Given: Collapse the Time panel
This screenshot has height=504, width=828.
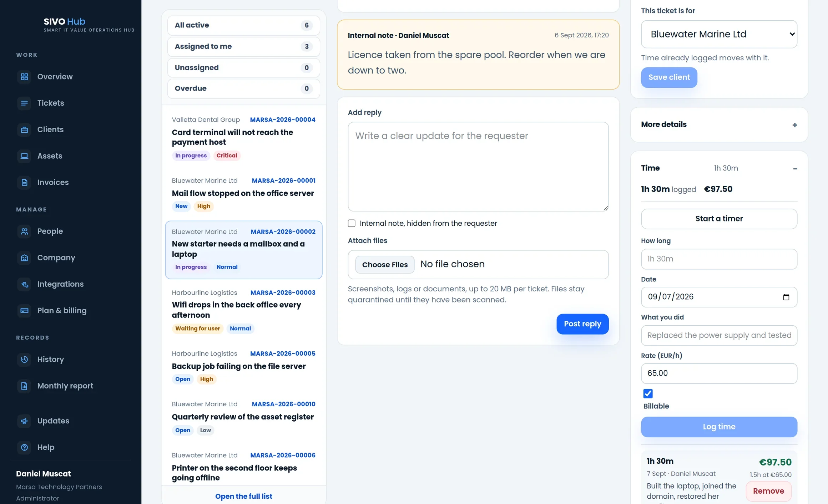Looking at the screenshot, I should click(795, 168).
